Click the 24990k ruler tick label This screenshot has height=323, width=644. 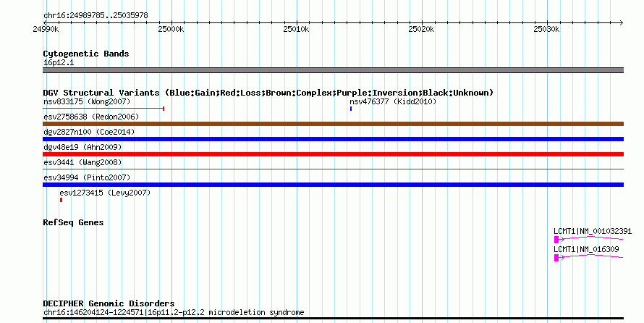tap(46, 29)
